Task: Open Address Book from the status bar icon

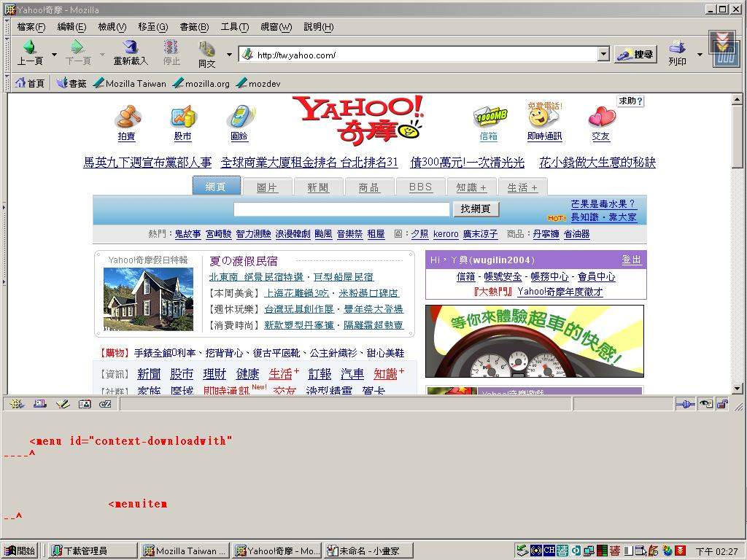Action: point(85,404)
